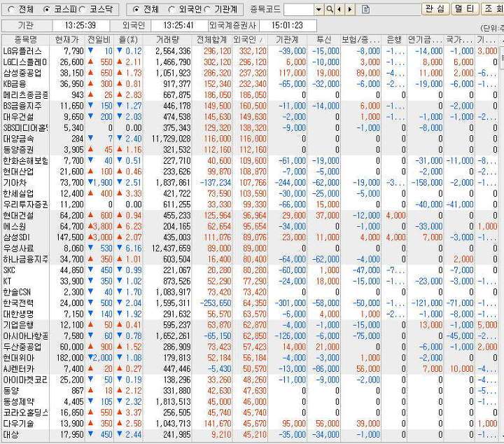
Task: Select the 한세실업 row
Action: point(251,193)
